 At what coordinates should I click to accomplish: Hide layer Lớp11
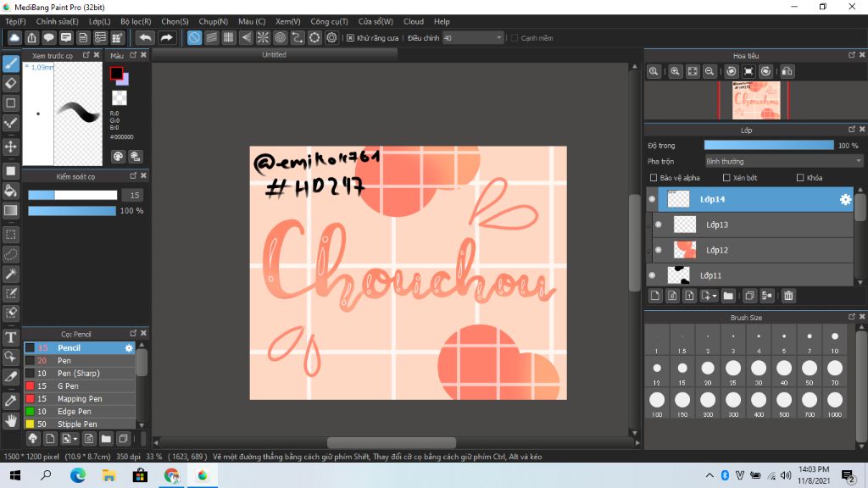click(652, 275)
